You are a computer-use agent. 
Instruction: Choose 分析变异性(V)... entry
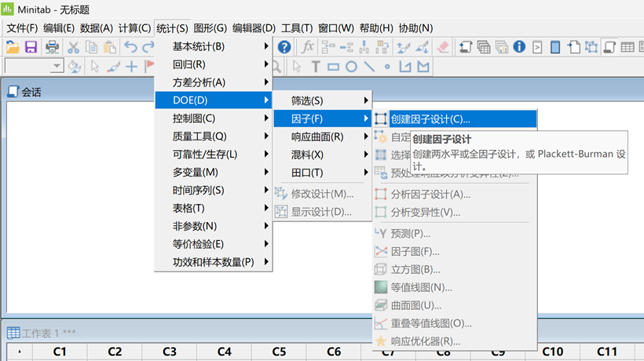(x=455, y=213)
